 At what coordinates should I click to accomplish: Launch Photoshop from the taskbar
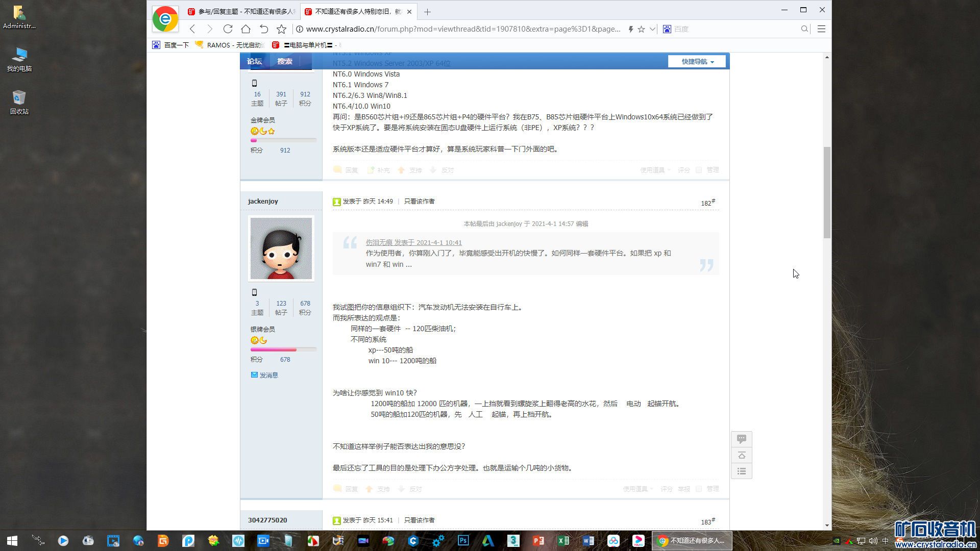pyautogui.click(x=463, y=540)
